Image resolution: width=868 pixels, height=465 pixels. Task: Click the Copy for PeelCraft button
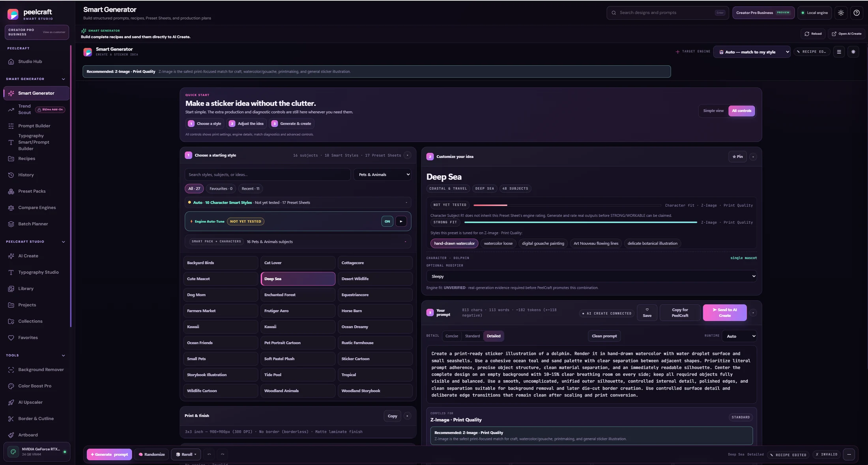[680, 313]
